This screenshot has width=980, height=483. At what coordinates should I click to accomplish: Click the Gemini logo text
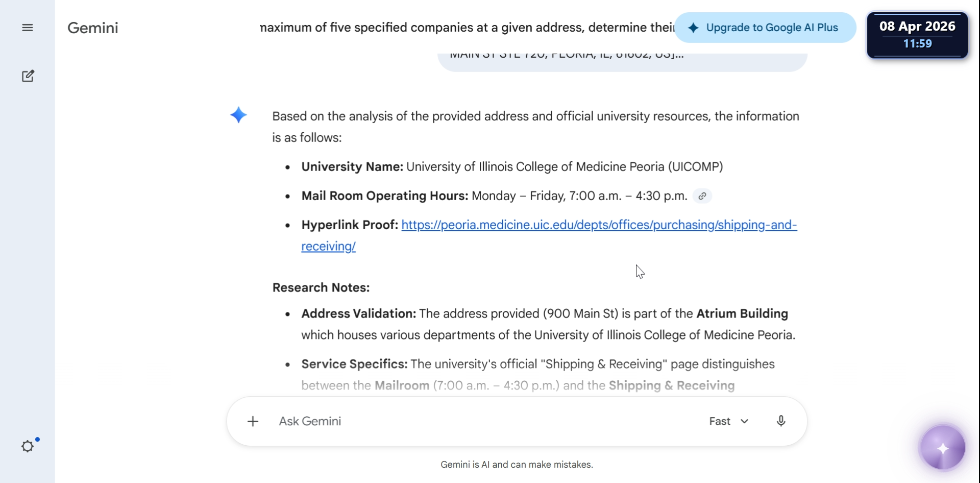tap(93, 28)
